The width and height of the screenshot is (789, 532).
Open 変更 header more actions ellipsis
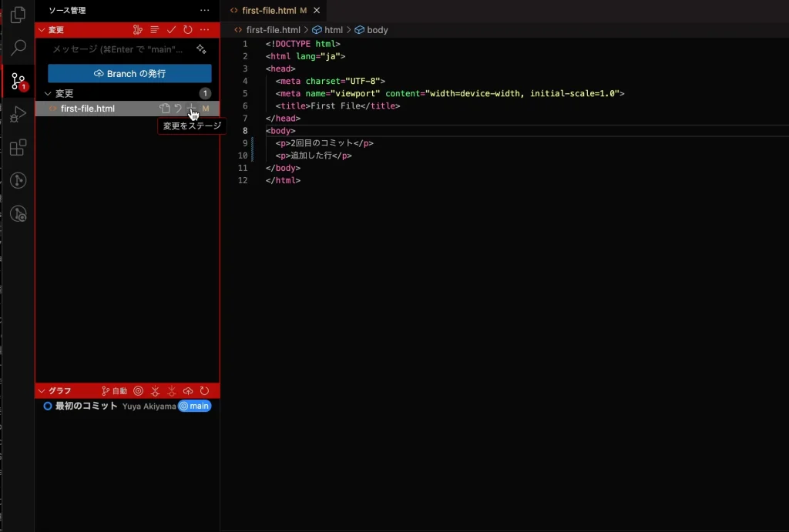[x=204, y=30]
